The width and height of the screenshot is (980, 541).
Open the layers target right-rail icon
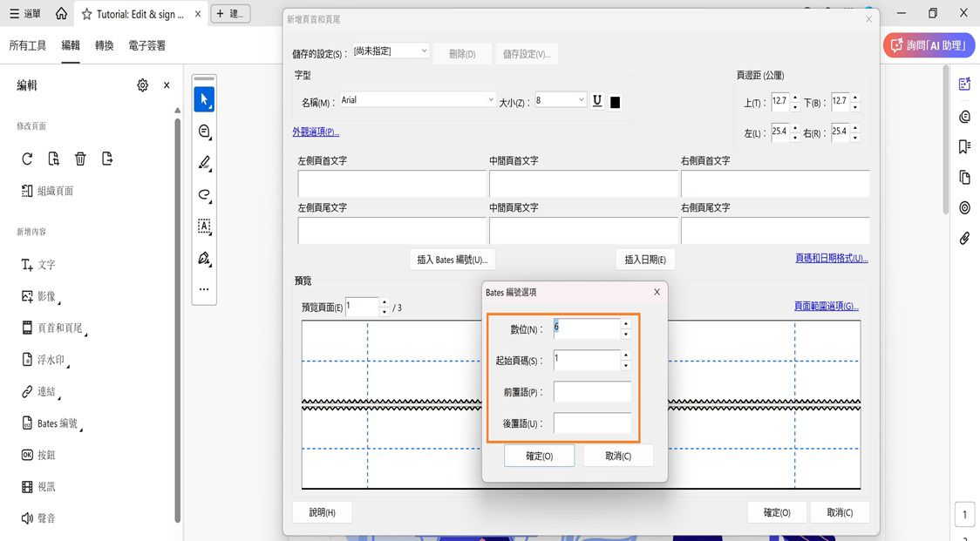coord(964,207)
